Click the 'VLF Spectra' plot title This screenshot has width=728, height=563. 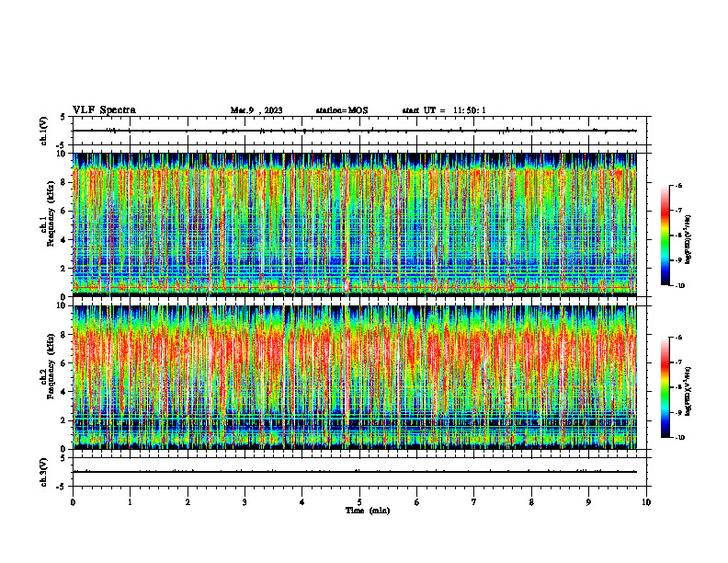point(104,110)
